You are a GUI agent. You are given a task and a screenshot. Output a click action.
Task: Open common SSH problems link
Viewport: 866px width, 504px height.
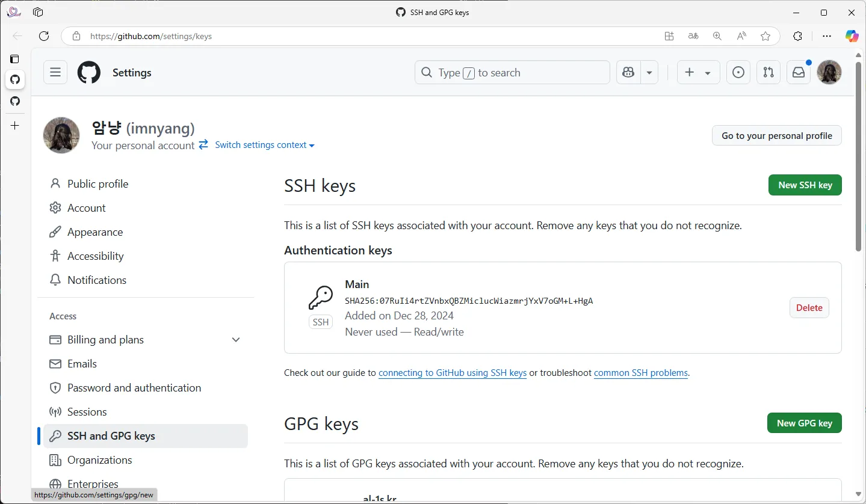point(641,373)
